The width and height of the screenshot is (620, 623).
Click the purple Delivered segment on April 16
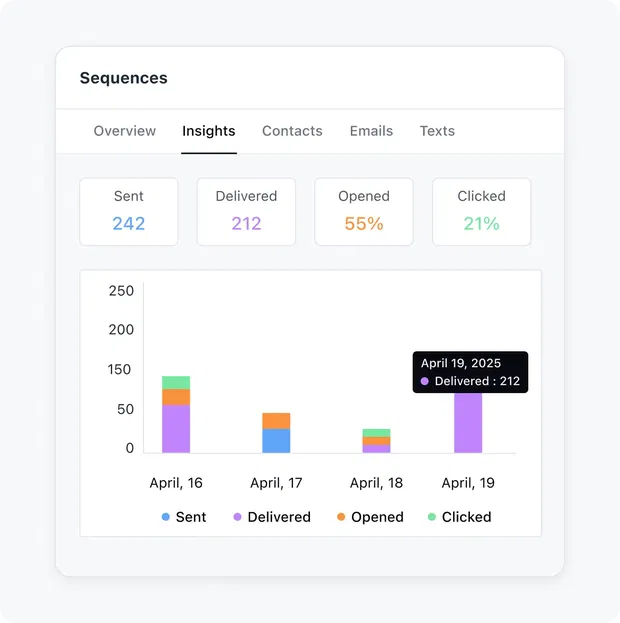(176, 429)
